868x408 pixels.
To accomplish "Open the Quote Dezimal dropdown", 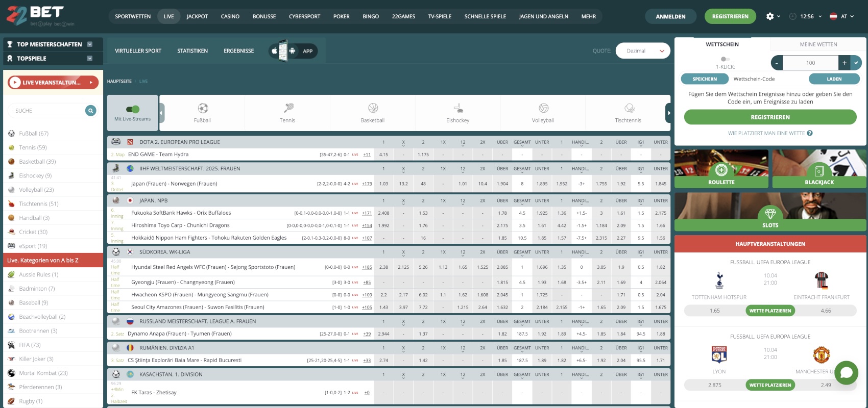I will click(643, 51).
